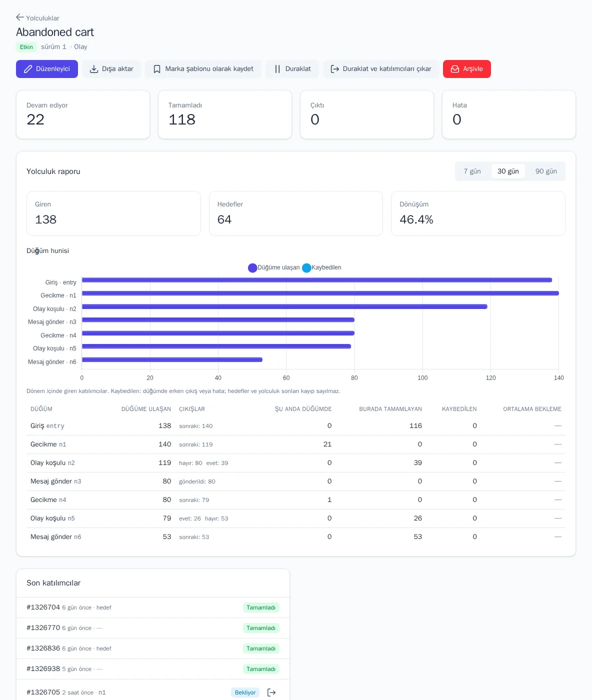Select the 30 gün range tab
The image size is (592, 700).
pyautogui.click(x=508, y=171)
